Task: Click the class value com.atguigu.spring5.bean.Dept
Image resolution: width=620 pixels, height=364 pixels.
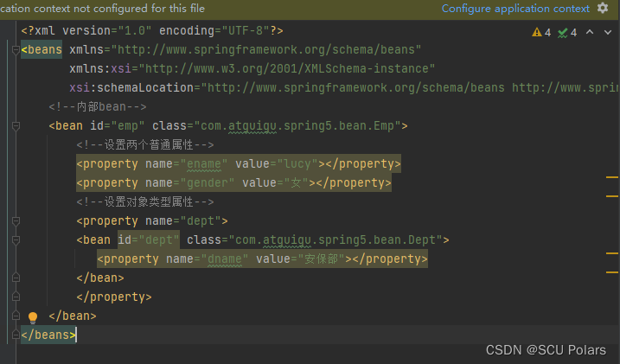Action: (x=336, y=239)
